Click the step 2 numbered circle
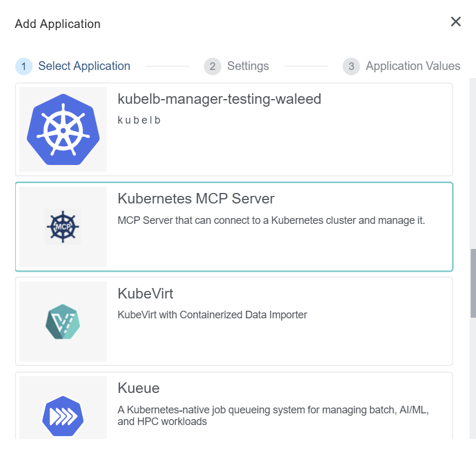The height and width of the screenshot is (453, 476). coord(213,66)
